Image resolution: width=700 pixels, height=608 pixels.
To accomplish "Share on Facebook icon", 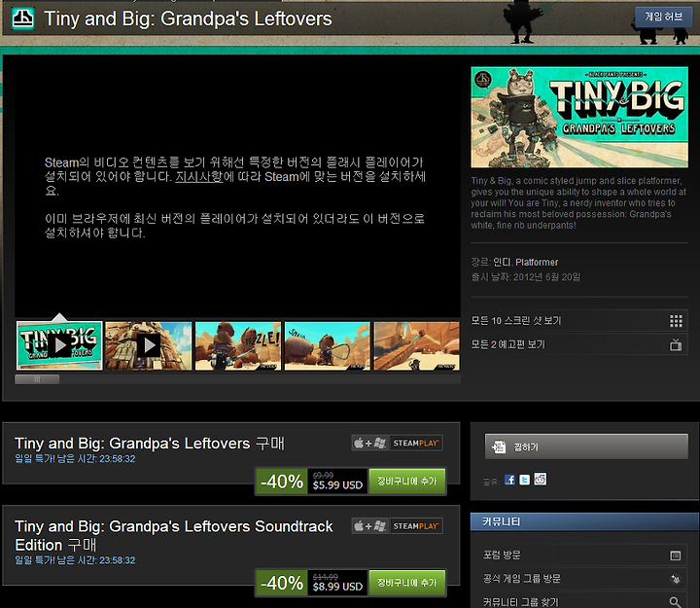I will tap(509, 480).
